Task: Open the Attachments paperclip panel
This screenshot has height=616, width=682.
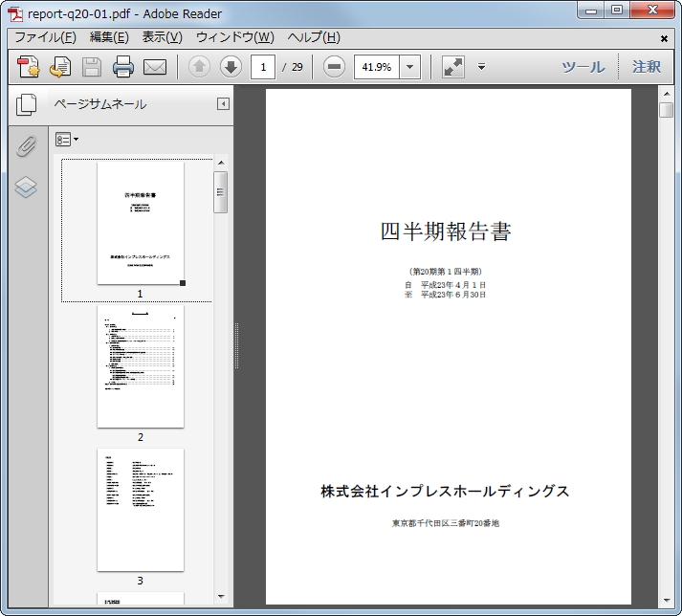Action: [x=26, y=146]
